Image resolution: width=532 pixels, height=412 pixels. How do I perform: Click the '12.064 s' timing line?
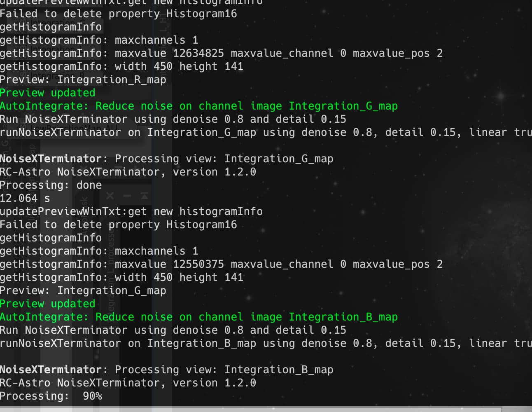click(25, 198)
